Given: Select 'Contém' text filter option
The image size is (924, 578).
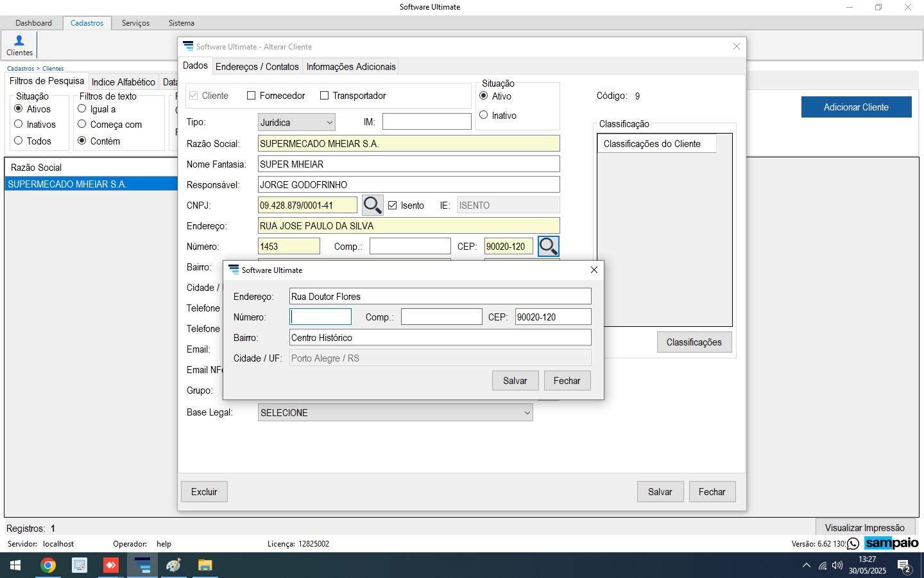Looking at the screenshot, I should (x=81, y=141).
